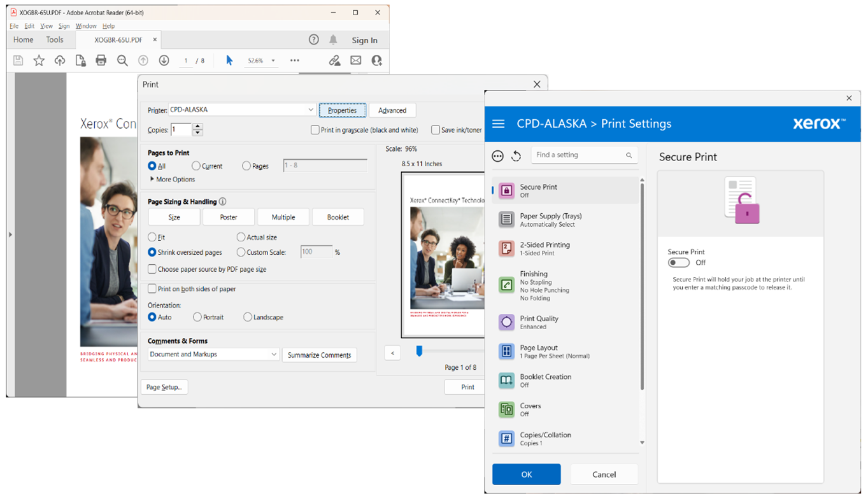Screen dimensions: 868x501
Task: Click the Page Setup... button
Action: 164,387
